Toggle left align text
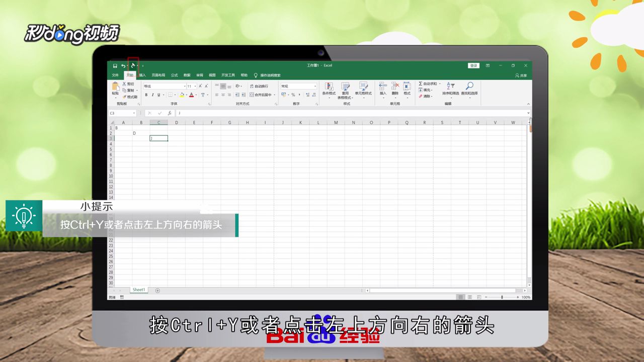 (217, 95)
